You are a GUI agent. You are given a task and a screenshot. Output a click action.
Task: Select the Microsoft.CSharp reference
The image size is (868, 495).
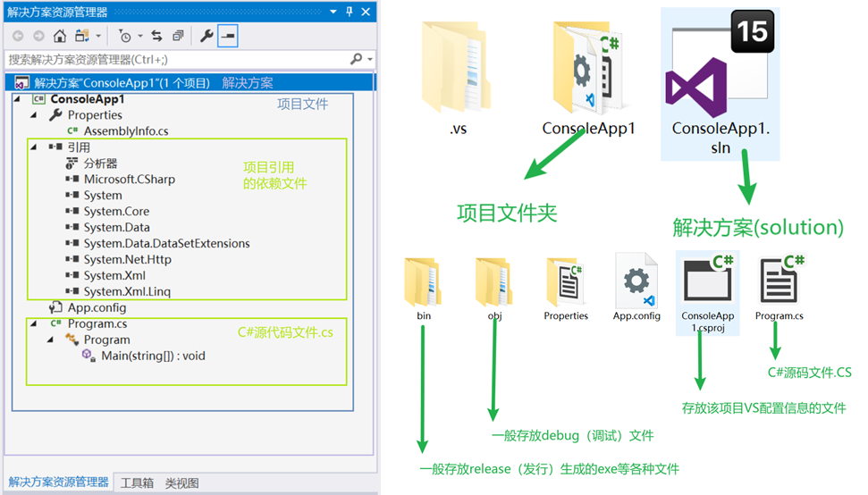pyautogui.click(x=120, y=180)
